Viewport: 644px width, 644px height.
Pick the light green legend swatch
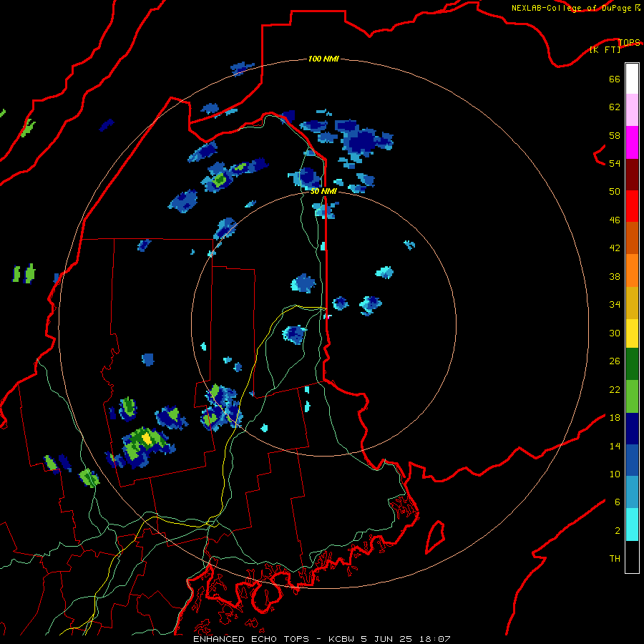pos(632,396)
